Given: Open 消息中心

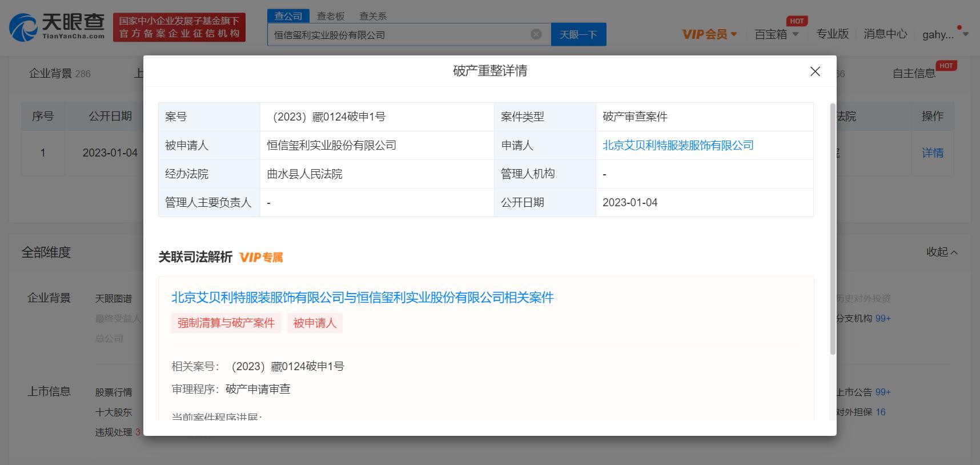Looking at the screenshot, I should [x=885, y=34].
